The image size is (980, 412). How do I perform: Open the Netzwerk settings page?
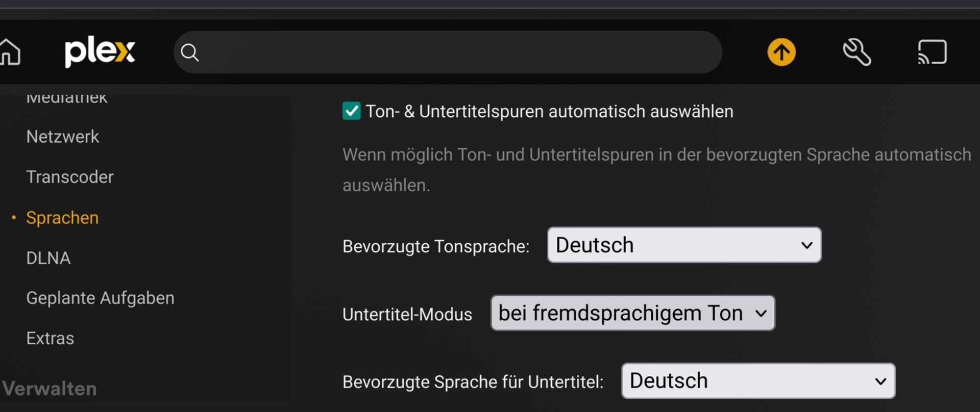63,137
